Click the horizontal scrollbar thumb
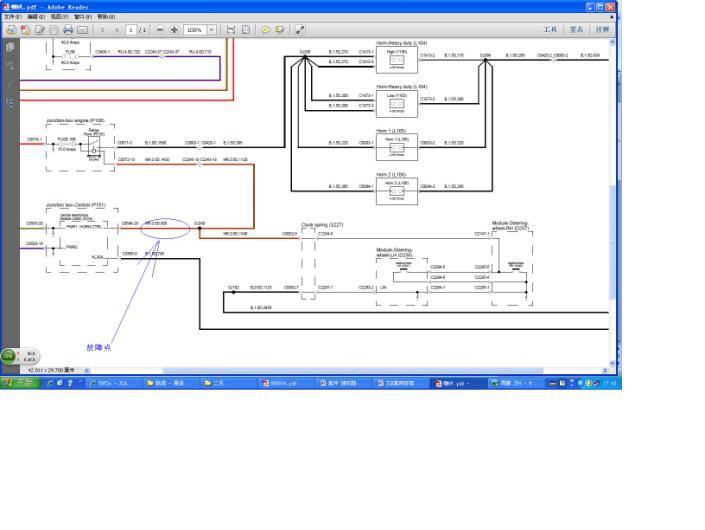The height and width of the screenshot is (530, 705). click(353, 370)
